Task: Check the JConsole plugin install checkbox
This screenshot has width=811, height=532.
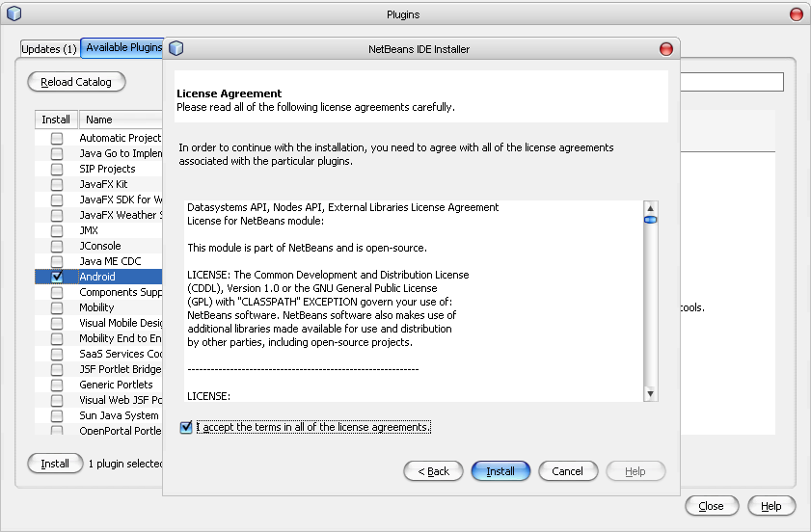Action: point(57,246)
